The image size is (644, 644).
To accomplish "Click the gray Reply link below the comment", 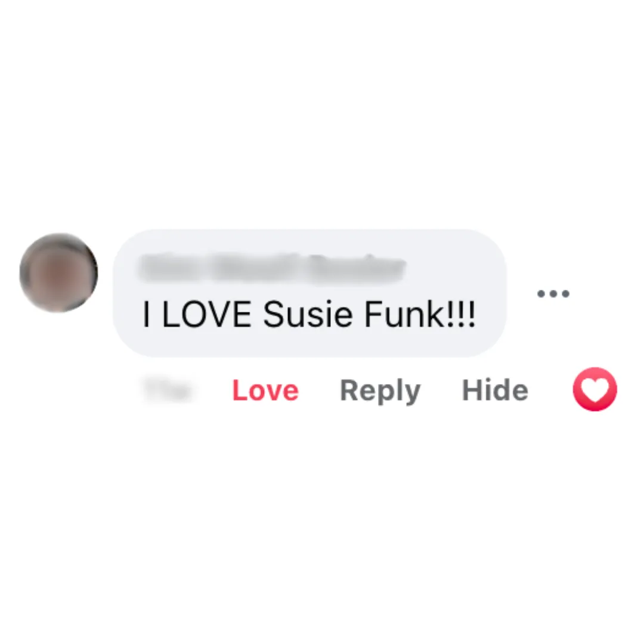I will coord(380,391).
